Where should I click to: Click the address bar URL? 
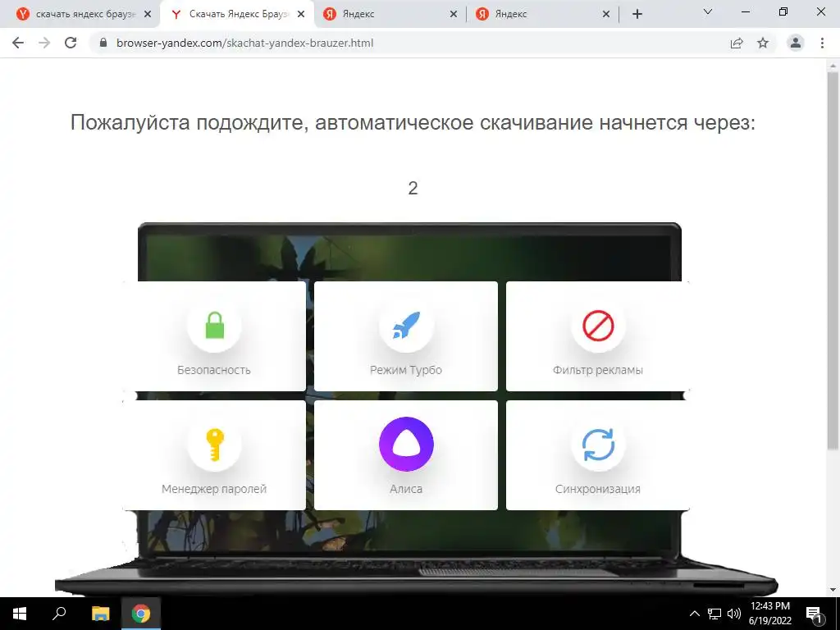(x=244, y=43)
